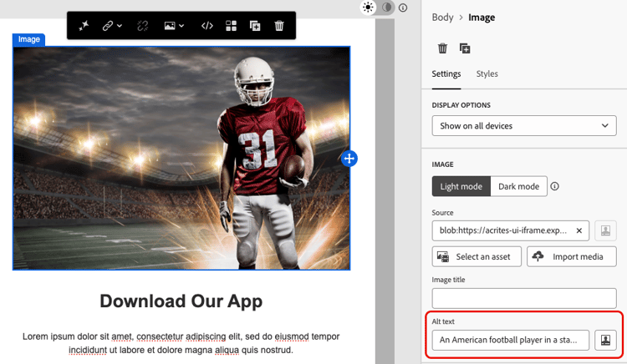Click the Lorem ipsum paragraph text
627x364 pixels.
pyautogui.click(x=181, y=343)
